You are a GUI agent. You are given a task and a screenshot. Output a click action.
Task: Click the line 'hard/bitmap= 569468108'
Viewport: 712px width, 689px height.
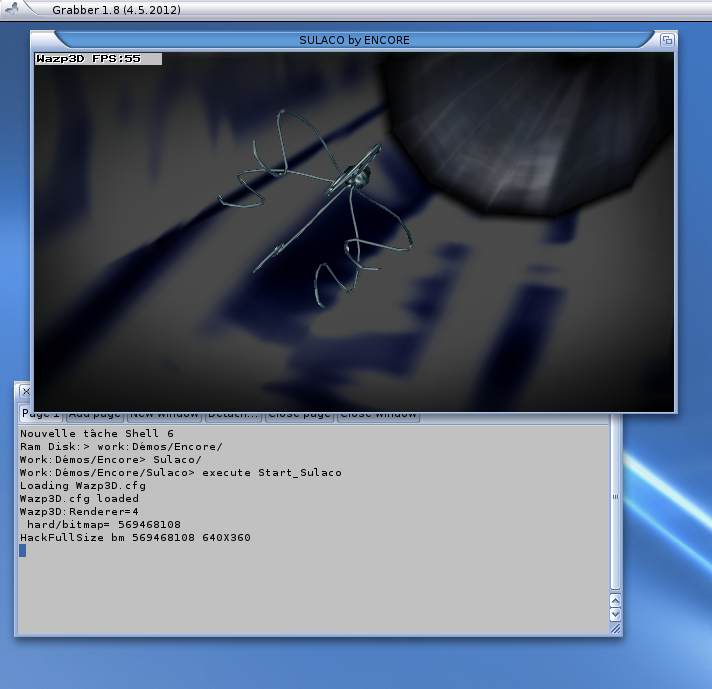(x=104, y=525)
